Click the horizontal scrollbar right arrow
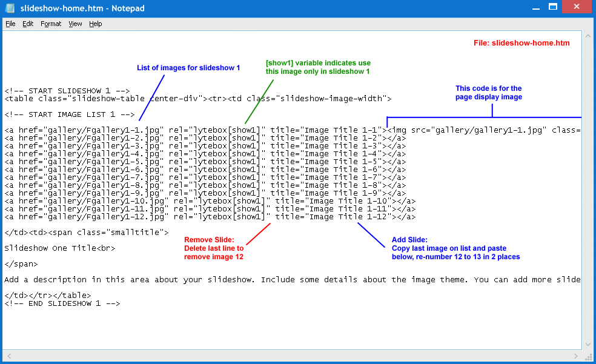Screen dimensions: 596x364 [x=575, y=357]
